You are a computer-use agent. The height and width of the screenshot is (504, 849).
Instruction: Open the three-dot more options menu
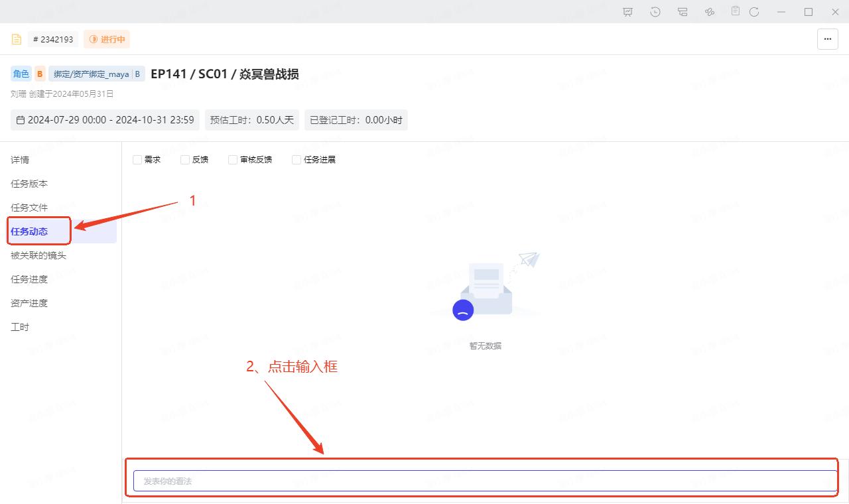(827, 39)
